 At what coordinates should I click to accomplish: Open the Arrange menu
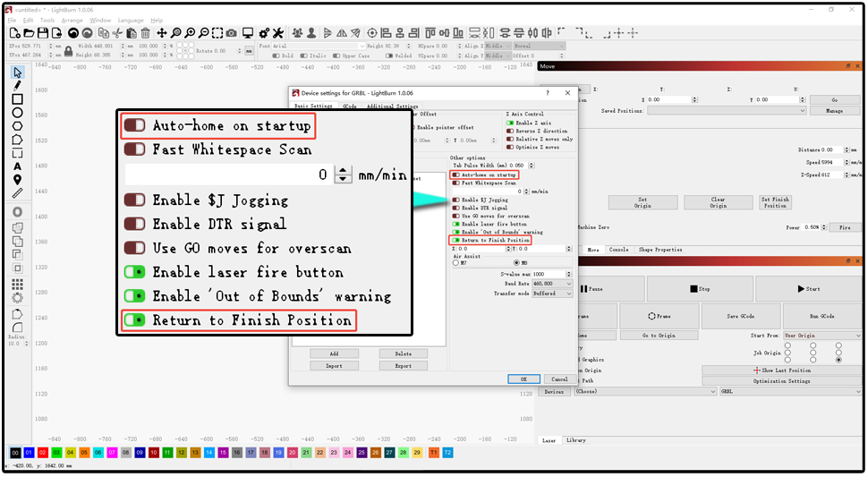click(x=72, y=21)
